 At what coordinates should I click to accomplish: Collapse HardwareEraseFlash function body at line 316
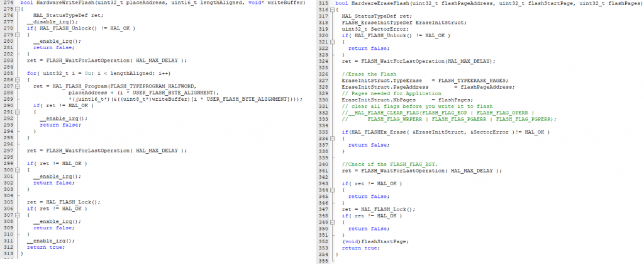tap(333, 10)
